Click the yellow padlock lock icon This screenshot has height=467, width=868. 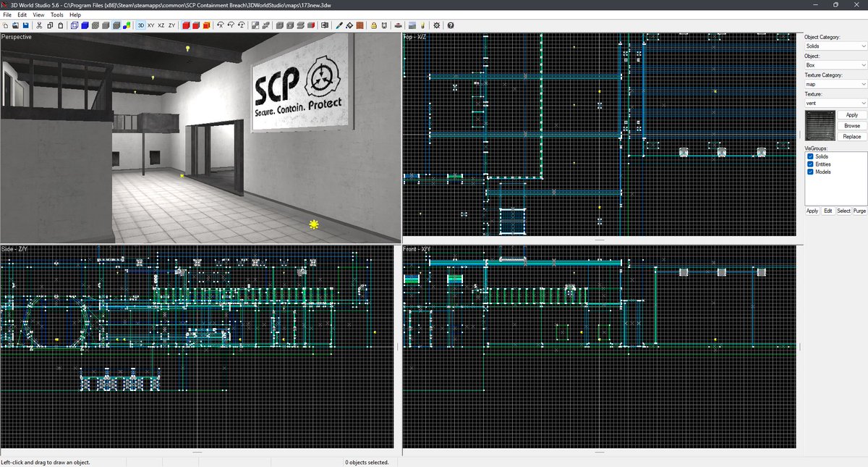click(373, 25)
